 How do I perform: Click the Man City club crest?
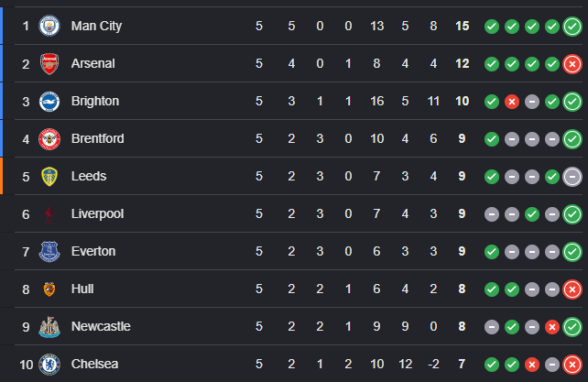pyautogui.click(x=49, y=26)
